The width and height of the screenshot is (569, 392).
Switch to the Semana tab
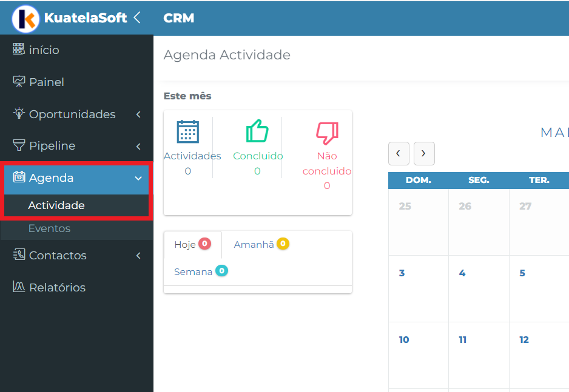point(201,271)
